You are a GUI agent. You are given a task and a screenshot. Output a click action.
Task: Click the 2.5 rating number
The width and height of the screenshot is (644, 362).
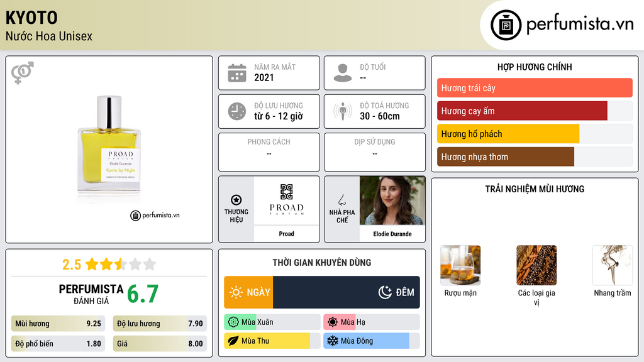pos(72,265)
